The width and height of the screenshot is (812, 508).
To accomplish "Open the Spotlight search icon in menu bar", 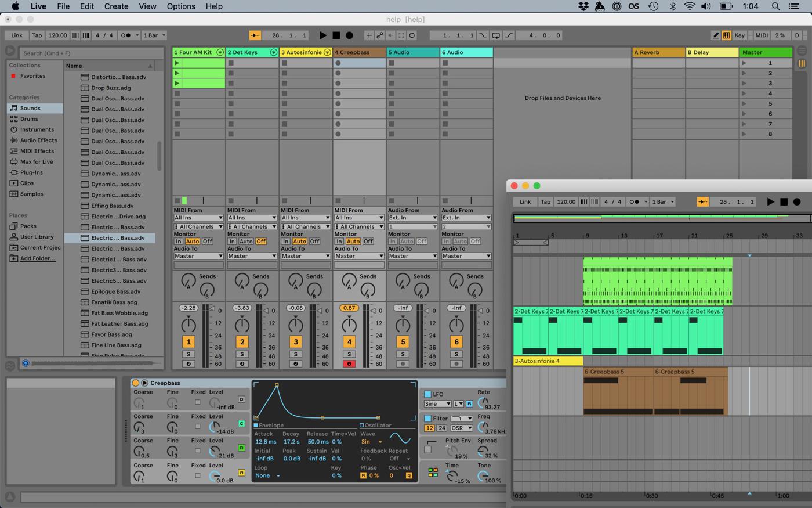I will pos(775,6).
